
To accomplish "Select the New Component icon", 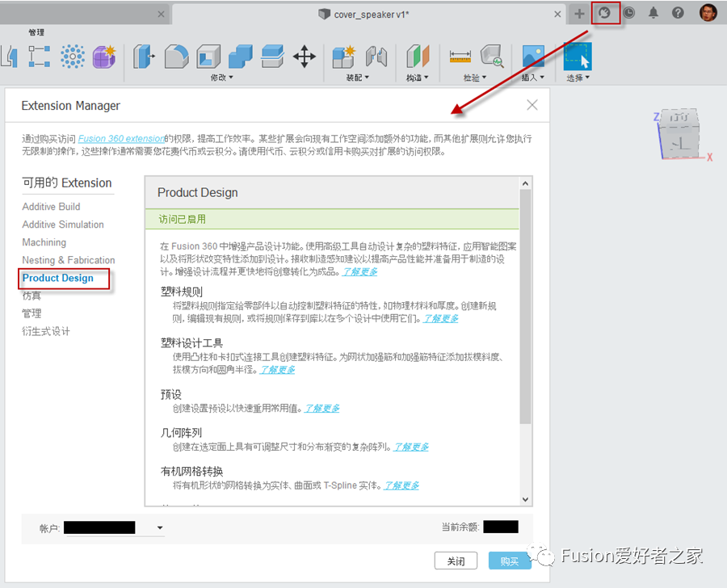I will pos(343,57).
